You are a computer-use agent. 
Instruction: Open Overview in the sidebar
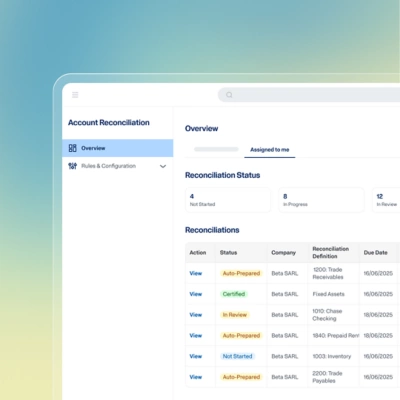tap(118, 148)
